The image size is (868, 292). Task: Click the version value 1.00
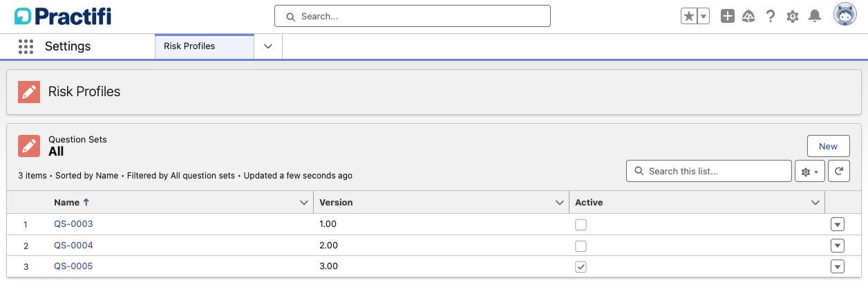click(x=328, y=224)
